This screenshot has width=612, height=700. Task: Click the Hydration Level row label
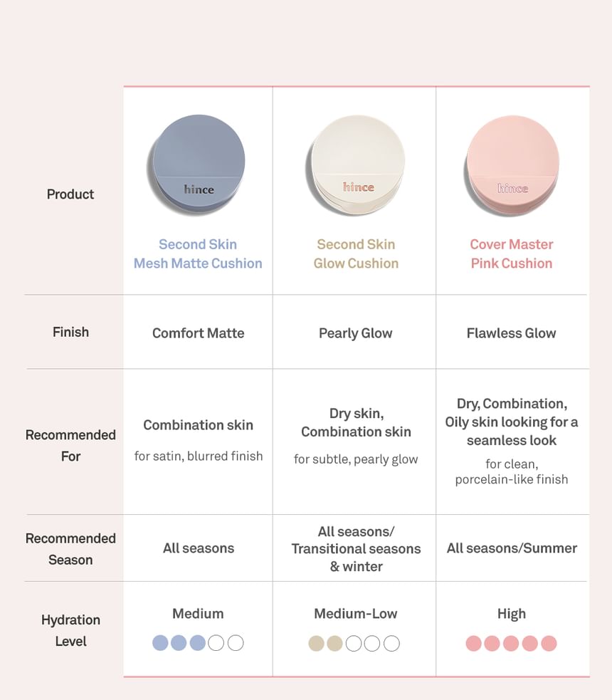click(70, 630)
